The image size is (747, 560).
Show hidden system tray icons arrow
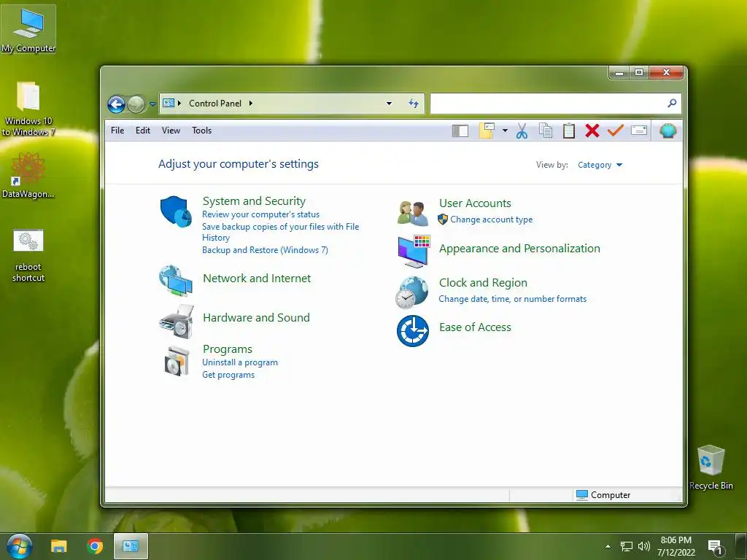[x=608, y=546]
